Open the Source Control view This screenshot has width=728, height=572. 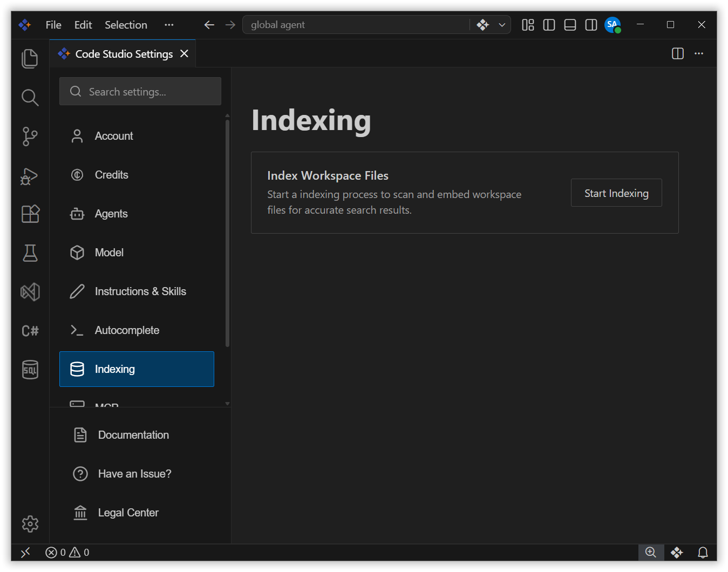[x=30, y=136]
